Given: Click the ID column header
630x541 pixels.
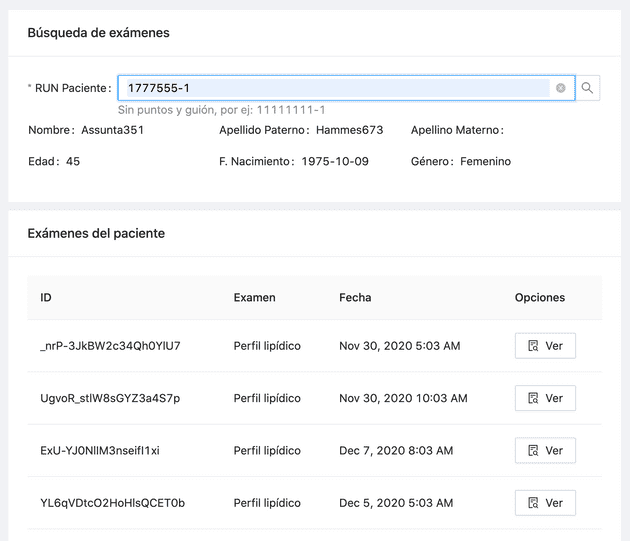Looking at the screenshot, I should 46,298.
